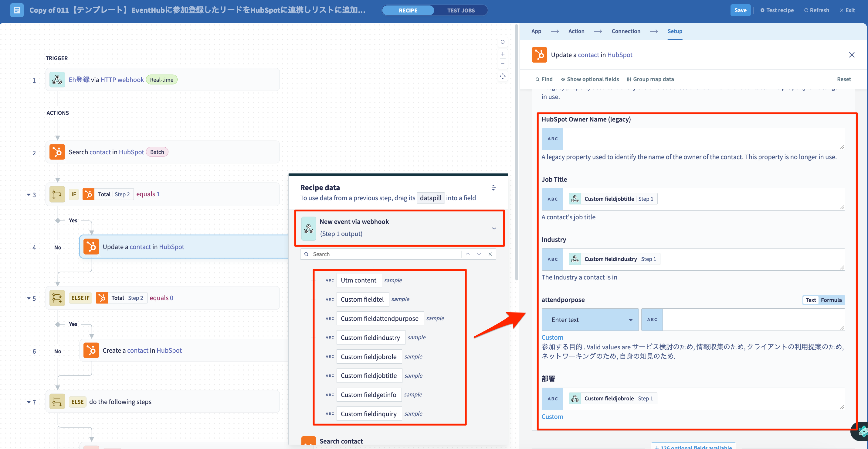
Task: Click into HubSpot Owner Name (legacy) input
Action: click(x=704, y=139)
